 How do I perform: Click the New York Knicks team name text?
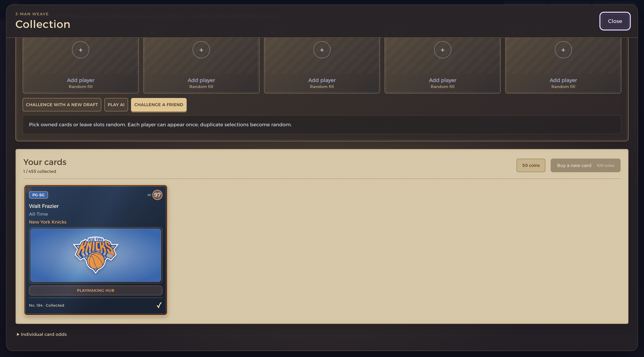pyautogui.click(x=48, y=222)
